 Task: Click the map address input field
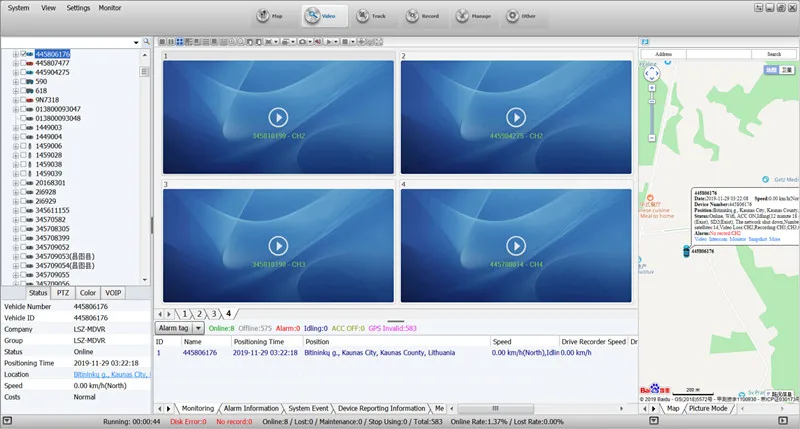718,54
